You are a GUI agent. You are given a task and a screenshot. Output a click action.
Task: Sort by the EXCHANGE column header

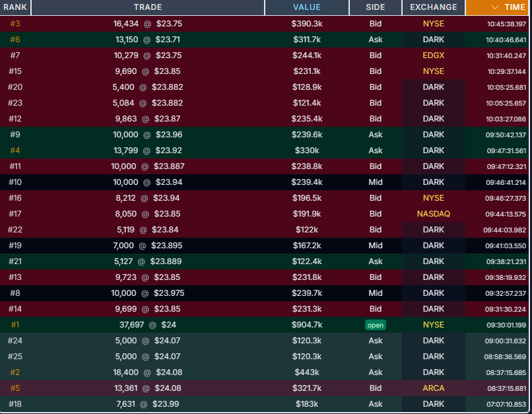coord(433,7)
